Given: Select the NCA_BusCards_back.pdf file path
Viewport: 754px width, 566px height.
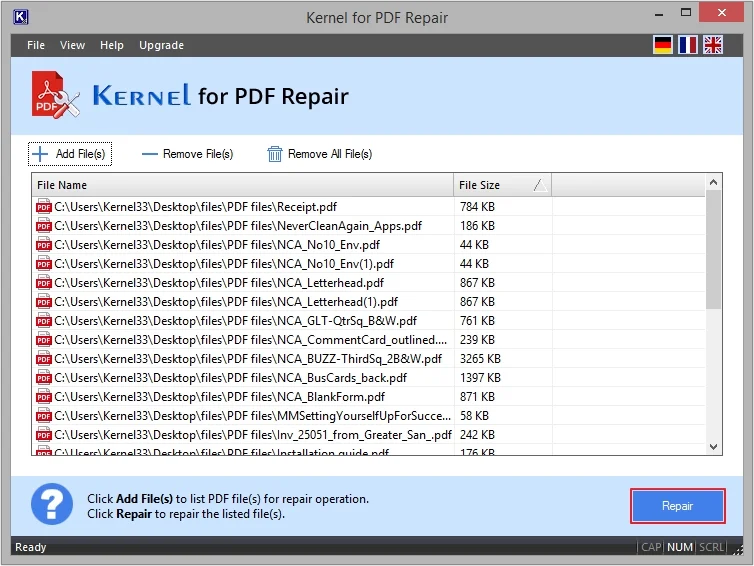Looking at the screenshot, I should 230,377.
